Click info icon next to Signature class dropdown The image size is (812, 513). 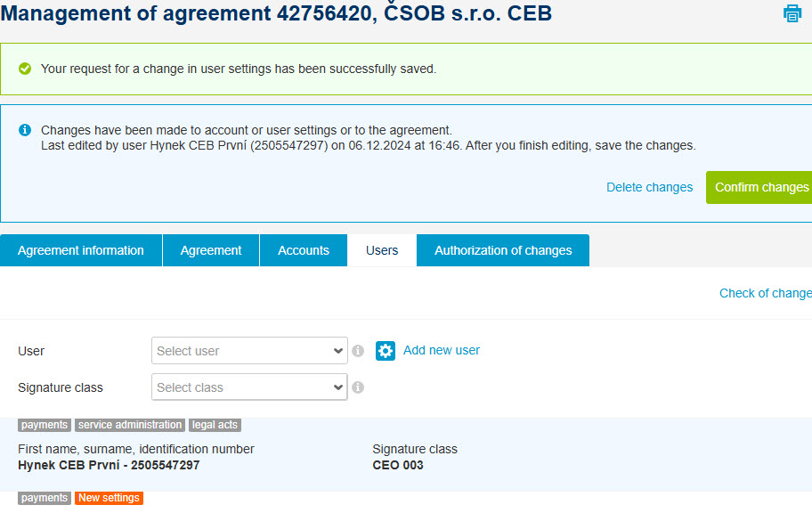coord(358,387)
